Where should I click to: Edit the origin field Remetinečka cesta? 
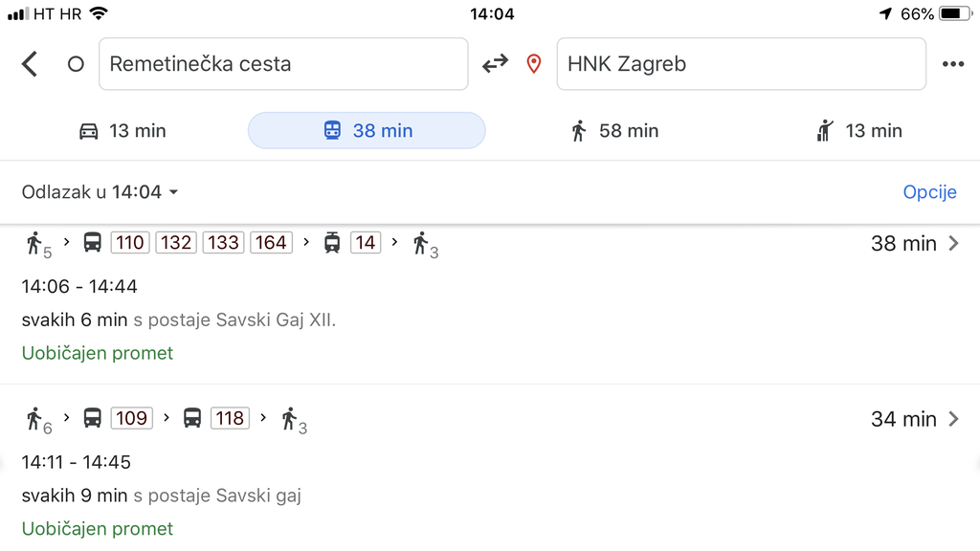point(283,63)
